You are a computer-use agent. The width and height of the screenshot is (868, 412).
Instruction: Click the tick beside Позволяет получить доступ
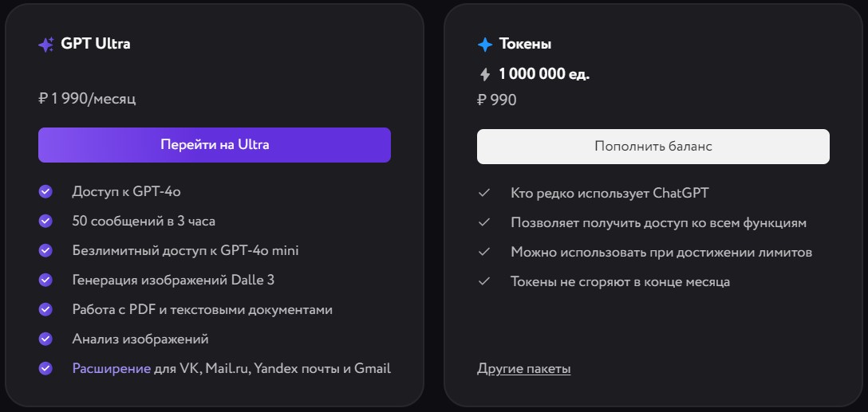(483, 222)
